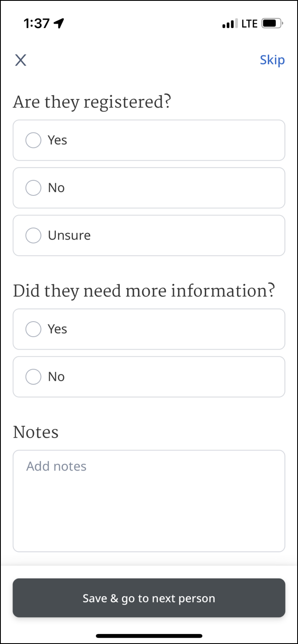This screenshot has height=644, width=298.
Task: Tap the location arrow status icon
Action: [x=59, y=23]
